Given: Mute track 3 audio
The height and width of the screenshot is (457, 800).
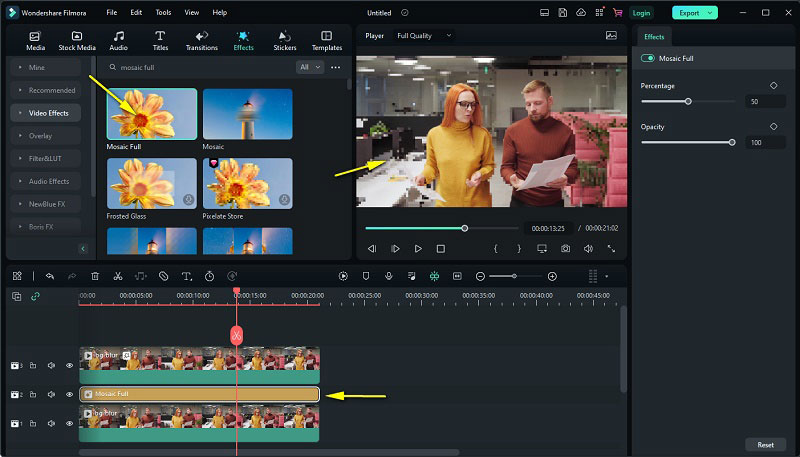Looking at the screenshot, I should tap(51, 365).
